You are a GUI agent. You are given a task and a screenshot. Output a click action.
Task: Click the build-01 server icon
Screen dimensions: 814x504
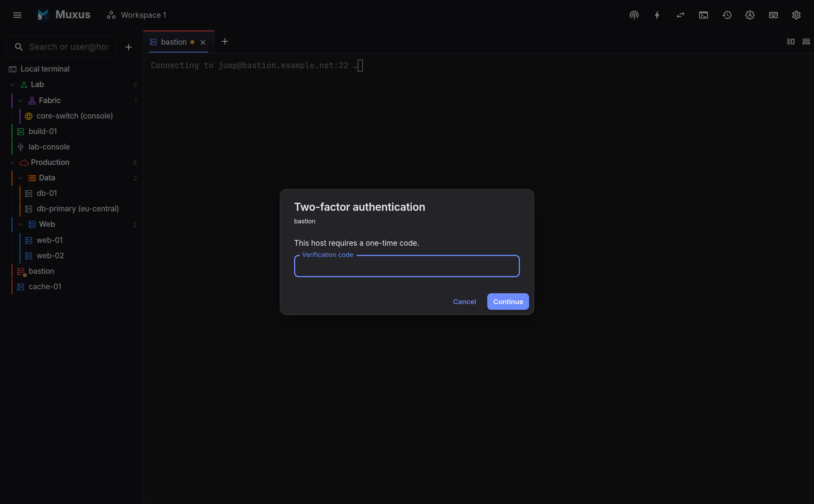coord(21,132)
